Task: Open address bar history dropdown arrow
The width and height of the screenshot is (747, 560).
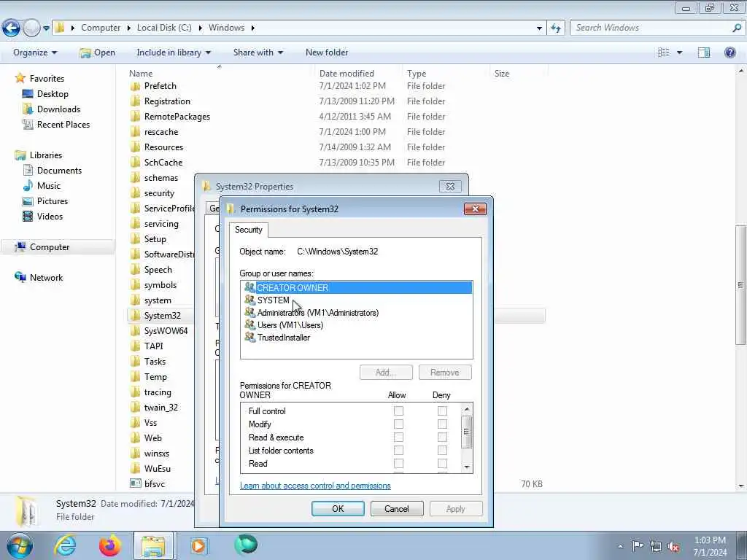Action: (539, 28)
